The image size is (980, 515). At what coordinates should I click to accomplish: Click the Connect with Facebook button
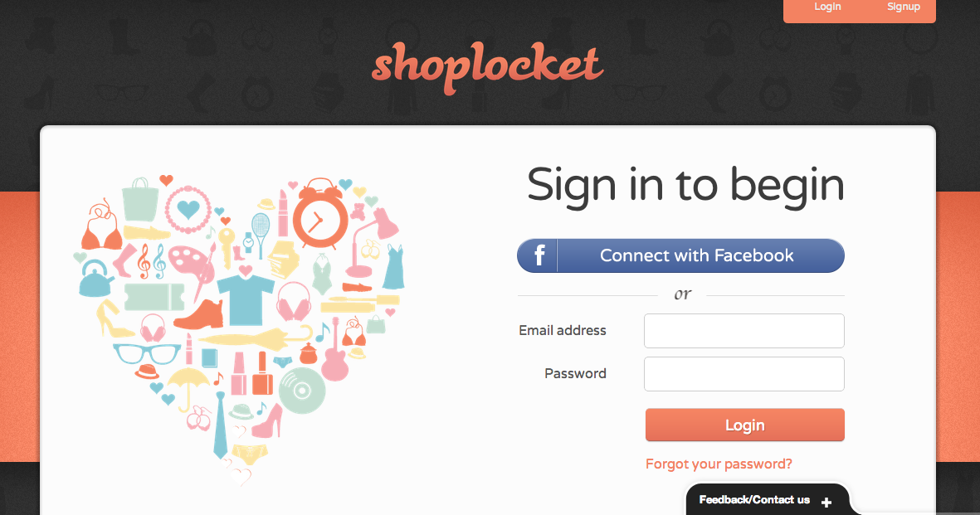coord(680,255)
